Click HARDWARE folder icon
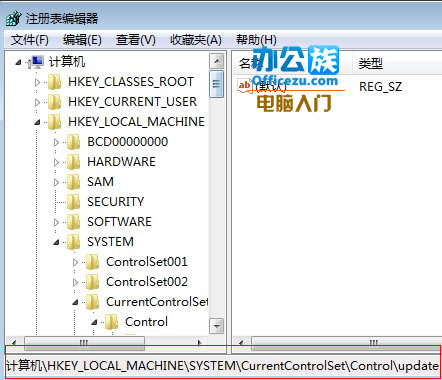 (73, 162)
